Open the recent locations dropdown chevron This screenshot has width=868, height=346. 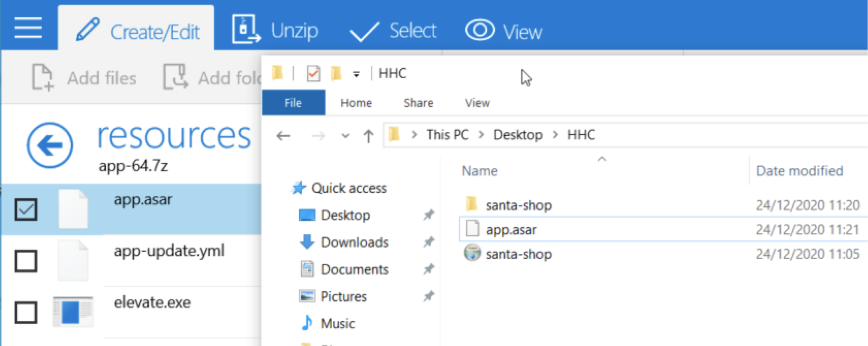(345, 136)
